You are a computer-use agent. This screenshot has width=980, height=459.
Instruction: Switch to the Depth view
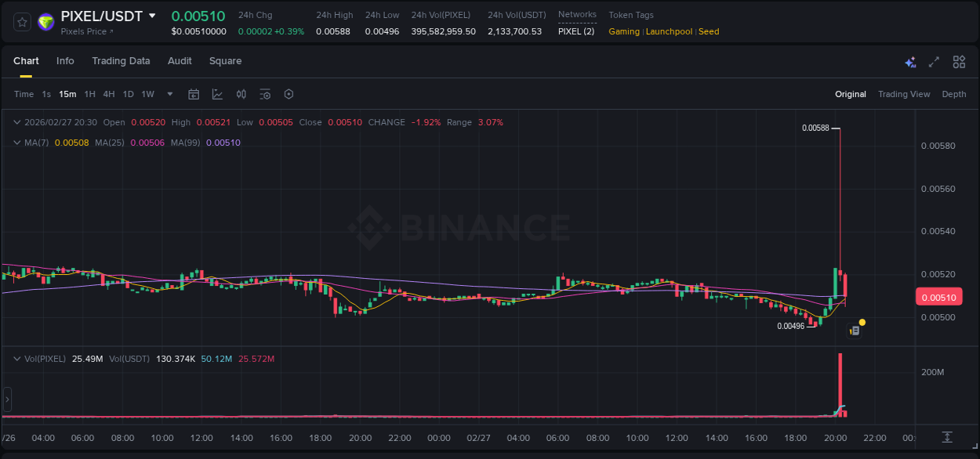pyautogui.click(x=954, y=94)
